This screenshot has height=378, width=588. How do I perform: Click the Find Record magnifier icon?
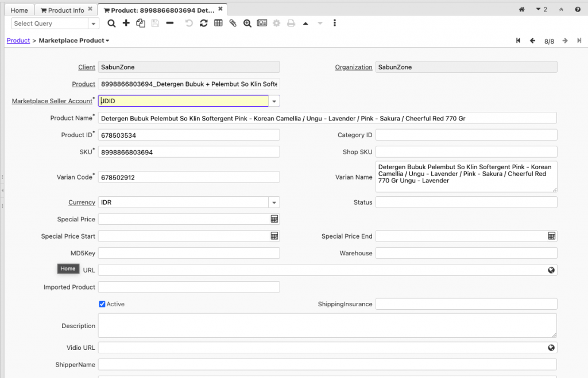click(x=111, y=23)
